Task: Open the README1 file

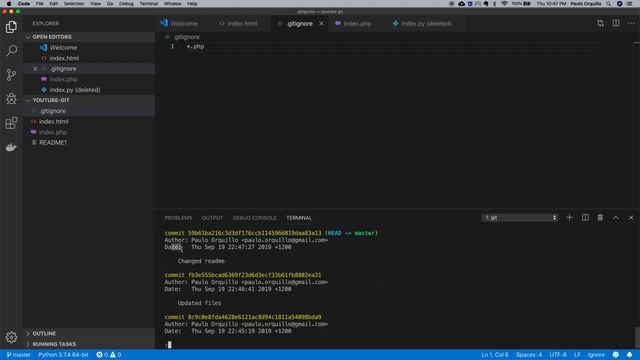Action: click(x=89, y=142)
